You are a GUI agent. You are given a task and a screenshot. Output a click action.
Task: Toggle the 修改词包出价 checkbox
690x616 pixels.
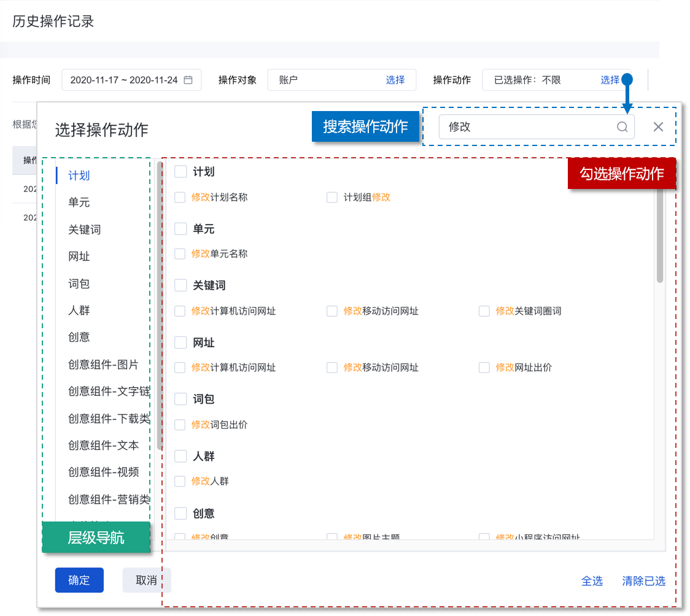180,425
